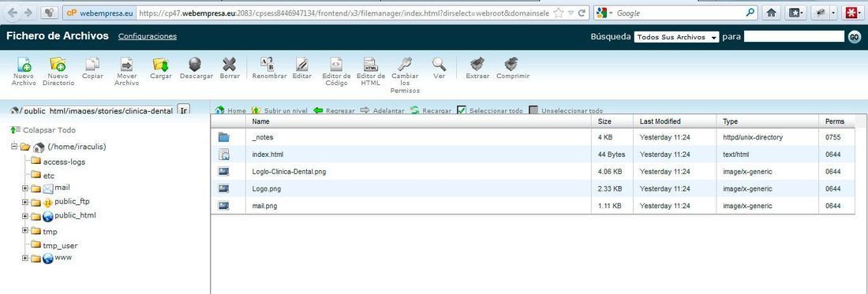
Task: Select the access-logs folder in tree
Action: [64, 162]
